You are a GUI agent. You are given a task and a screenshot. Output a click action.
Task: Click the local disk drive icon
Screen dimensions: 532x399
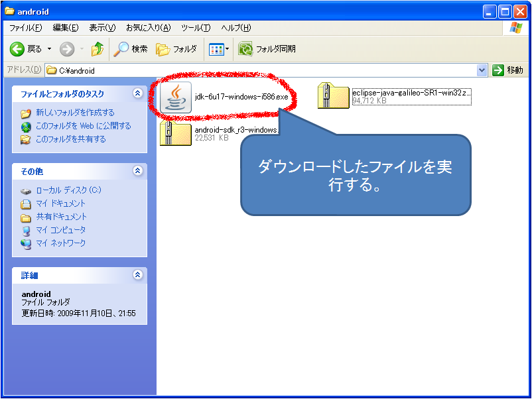pyautogui.click(x=26, y=191)
